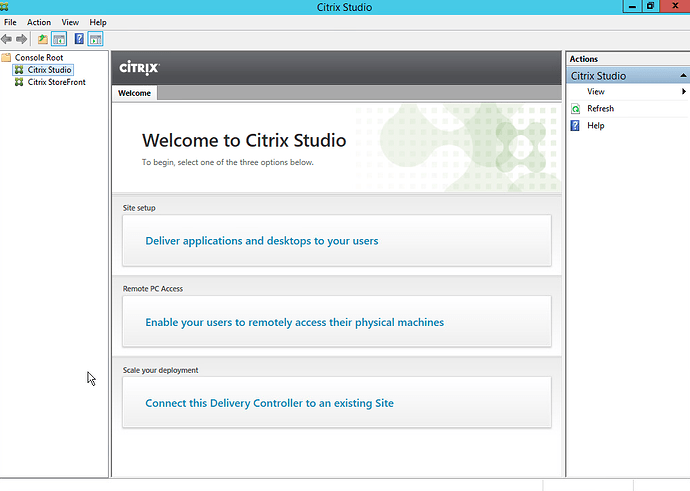Viewport: 690px width, 491px height.
Task: Click Connect this Delivery Controller to existing Site
Action: pos(269,403)
